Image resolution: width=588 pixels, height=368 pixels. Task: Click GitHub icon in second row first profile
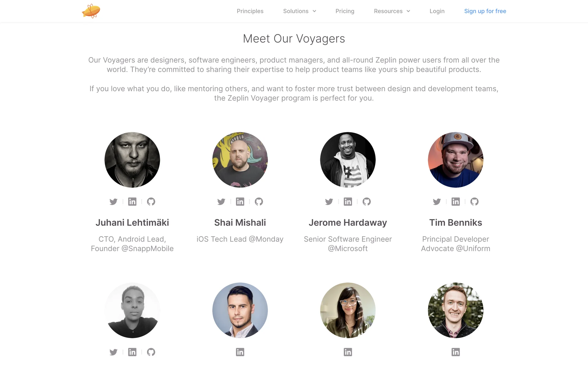point(151,352)
